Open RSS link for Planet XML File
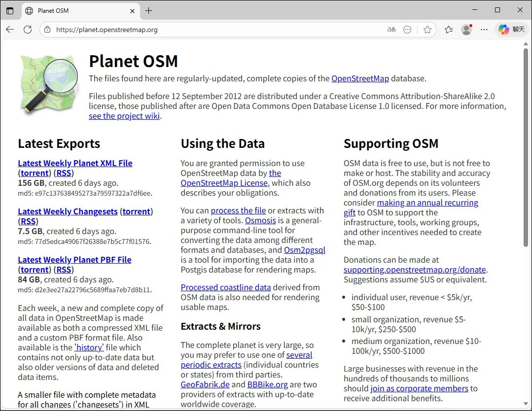Image resolution: width=532 pixels, height=411 pixels. point(64,173)
